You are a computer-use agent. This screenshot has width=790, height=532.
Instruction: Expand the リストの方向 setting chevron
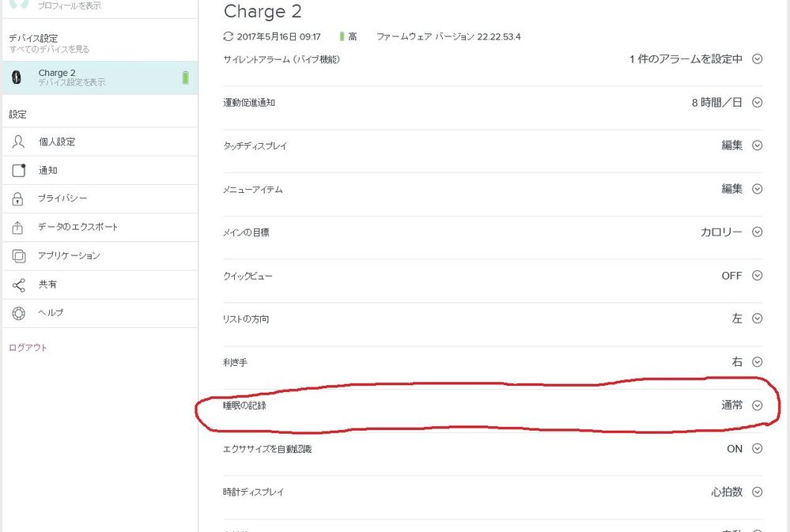coord(757,319)
